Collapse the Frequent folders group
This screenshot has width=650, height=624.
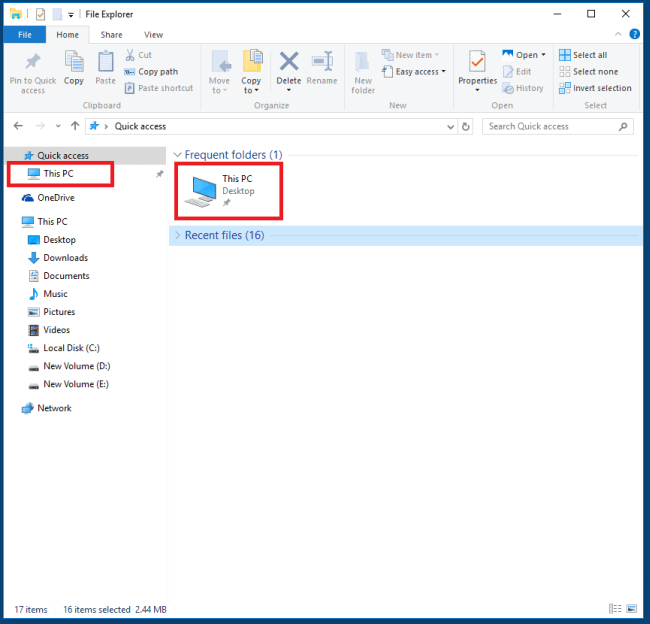[x=177, y=155]
